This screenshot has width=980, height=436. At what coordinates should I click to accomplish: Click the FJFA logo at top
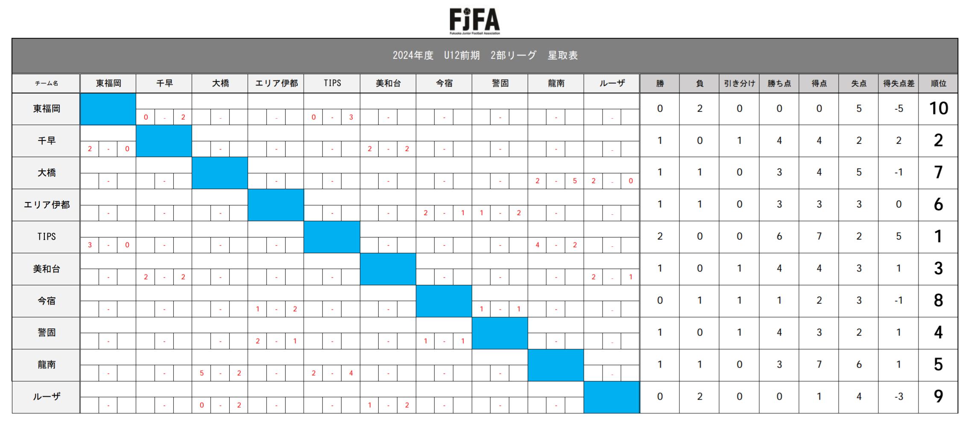[x=474, y=21]
